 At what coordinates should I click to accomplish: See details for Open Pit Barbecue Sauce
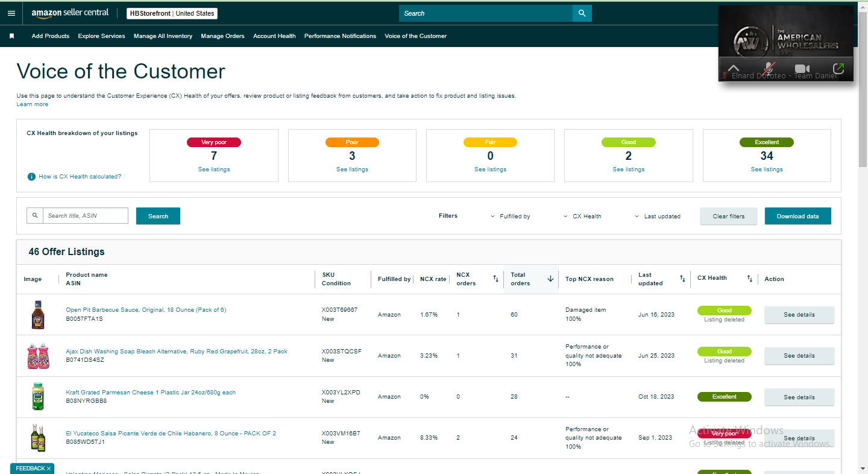(799, 315)
